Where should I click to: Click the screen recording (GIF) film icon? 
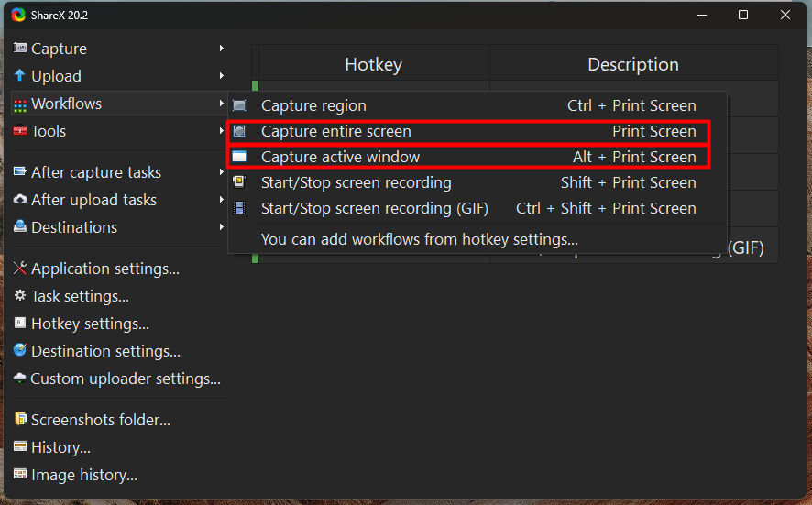tap(239, 208)
